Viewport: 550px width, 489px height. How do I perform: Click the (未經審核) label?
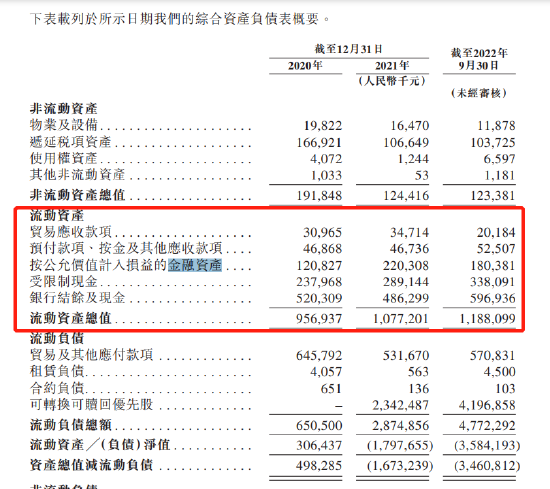click(x=479, y=93)
